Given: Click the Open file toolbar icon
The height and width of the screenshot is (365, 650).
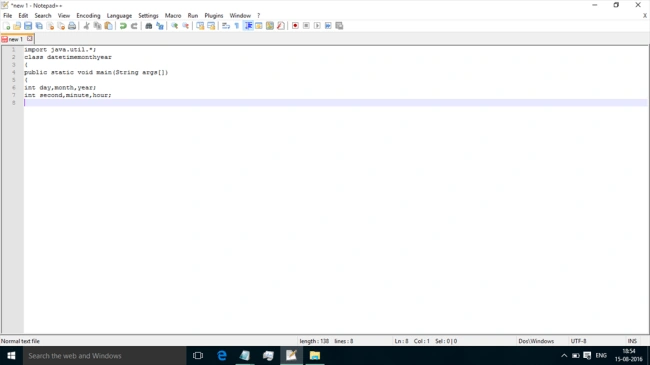Looking at the screenshot, I should tap(17, 26).
